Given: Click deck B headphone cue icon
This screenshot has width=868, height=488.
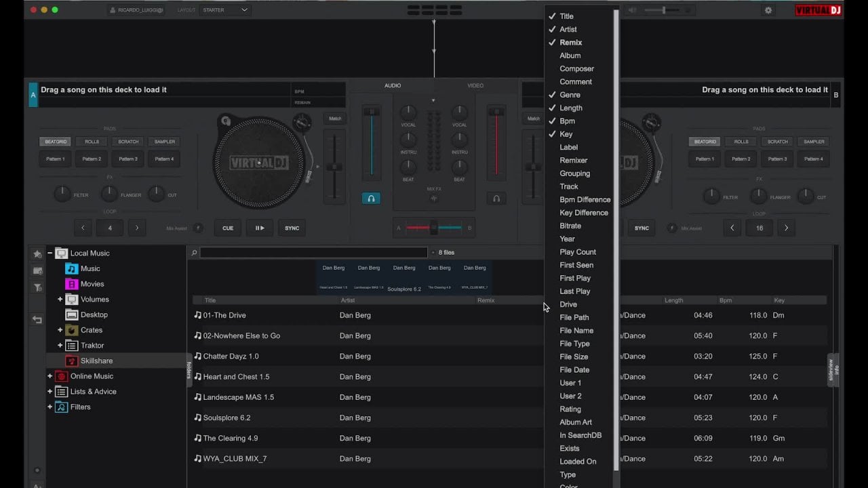Looking at the screenshot, I should 496,199.
